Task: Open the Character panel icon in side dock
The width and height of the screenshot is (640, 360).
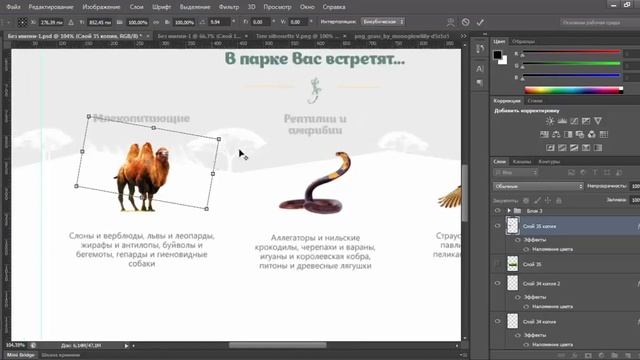Action: pyautogui.click(x=480, y=69)
